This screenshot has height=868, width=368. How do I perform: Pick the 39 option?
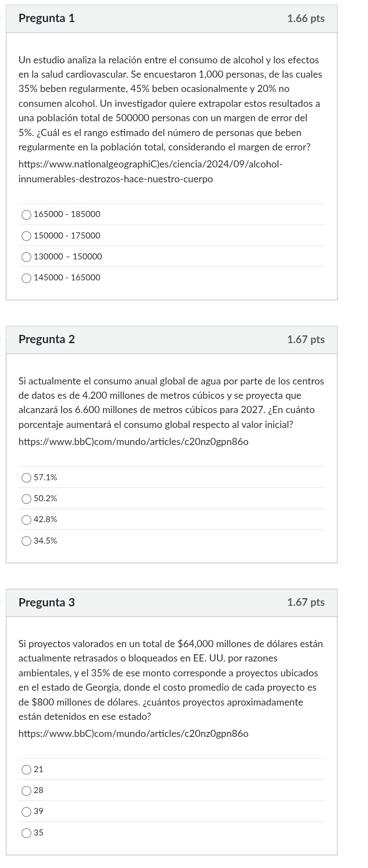click(x=26, y=811)
